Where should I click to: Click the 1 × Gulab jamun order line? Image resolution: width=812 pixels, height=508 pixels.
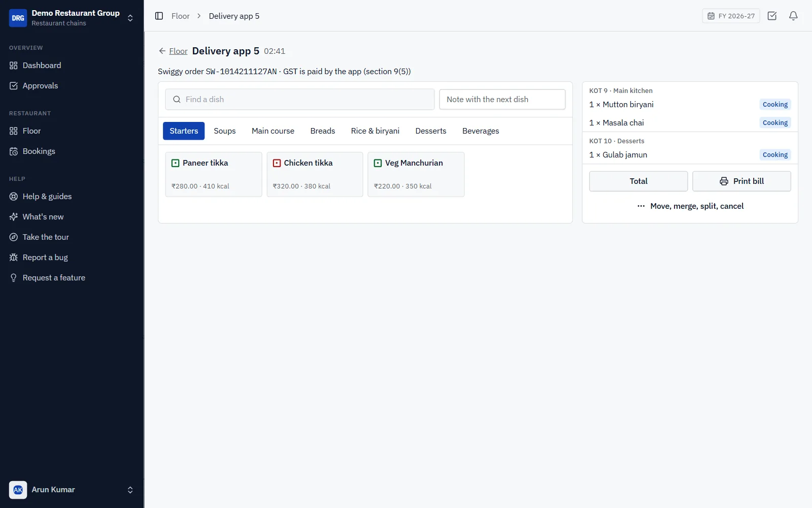click(690, 155)
